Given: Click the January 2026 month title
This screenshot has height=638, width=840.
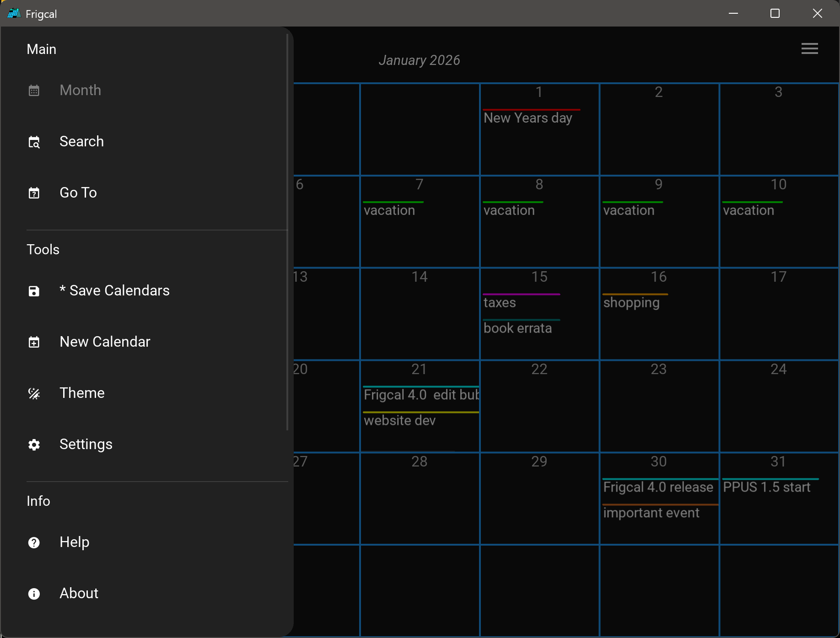Looking at the screenshot, I should click(x=419, y=60).
